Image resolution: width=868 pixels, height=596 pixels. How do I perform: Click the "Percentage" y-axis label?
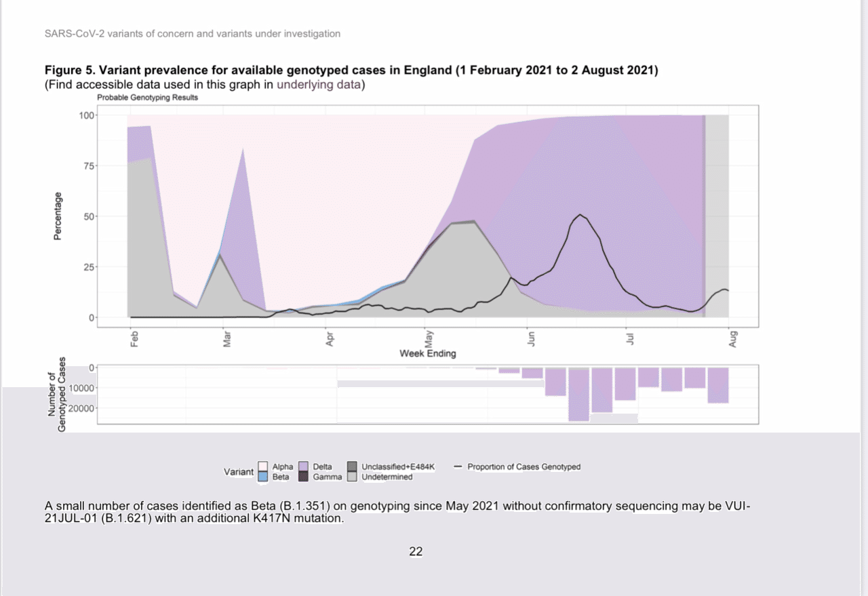pyautogui.click(x=58, y=216)
